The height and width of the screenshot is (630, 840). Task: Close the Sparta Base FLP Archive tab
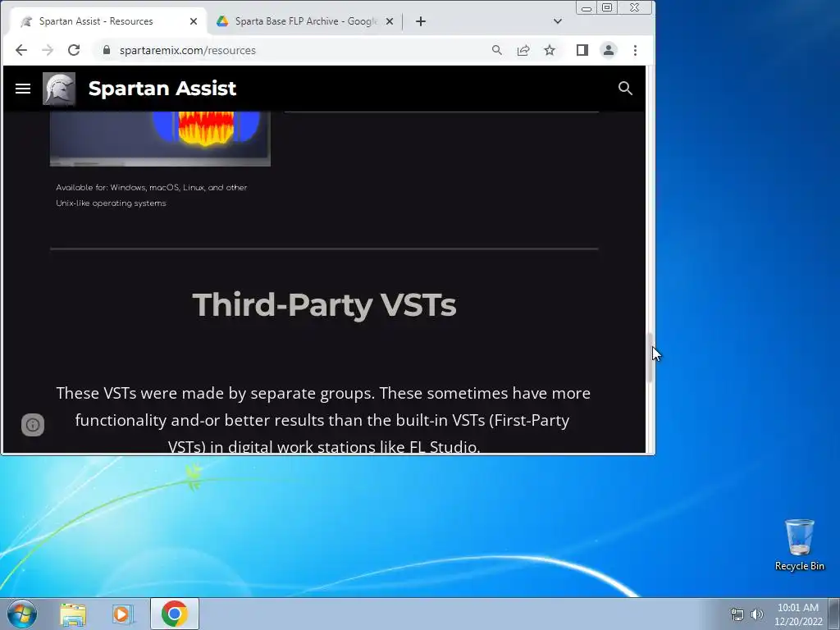pos(390,21)
